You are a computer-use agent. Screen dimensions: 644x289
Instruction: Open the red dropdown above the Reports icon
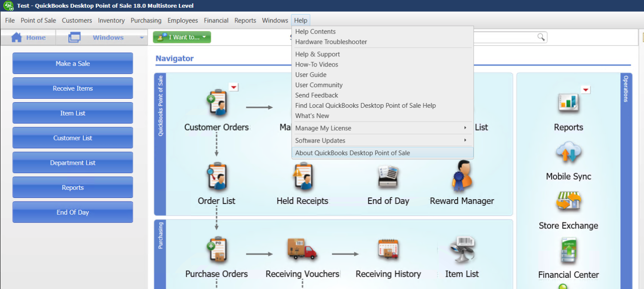point(585,90)
